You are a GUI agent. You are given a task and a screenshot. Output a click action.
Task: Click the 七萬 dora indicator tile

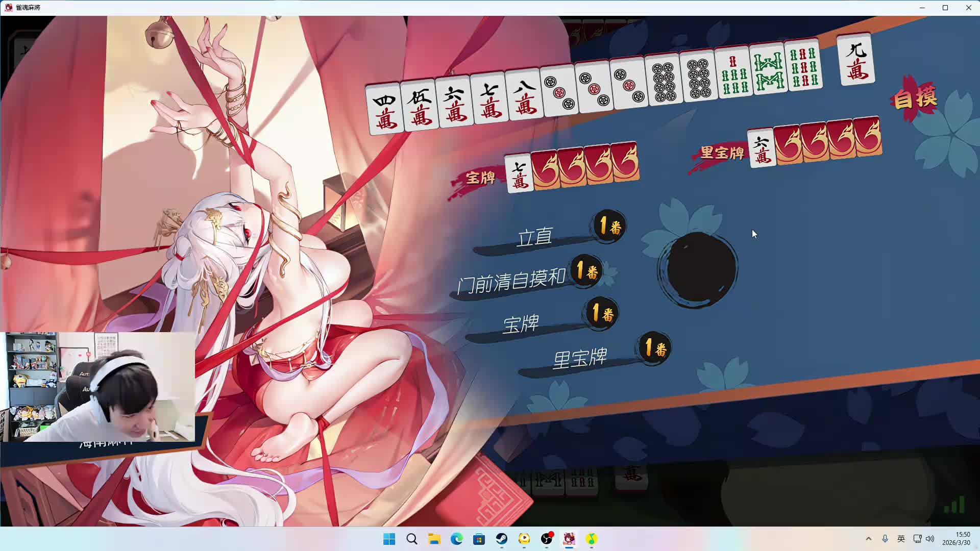point(519,173)
